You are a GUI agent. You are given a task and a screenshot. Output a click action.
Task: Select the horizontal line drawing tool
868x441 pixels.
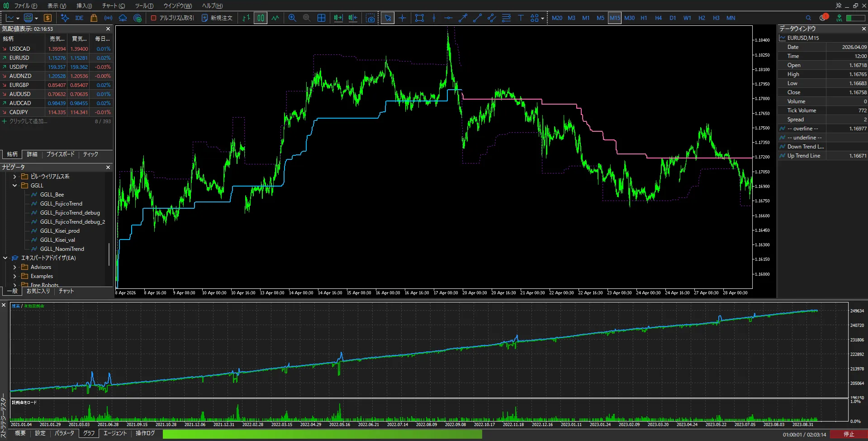click(x=448, y=18)
